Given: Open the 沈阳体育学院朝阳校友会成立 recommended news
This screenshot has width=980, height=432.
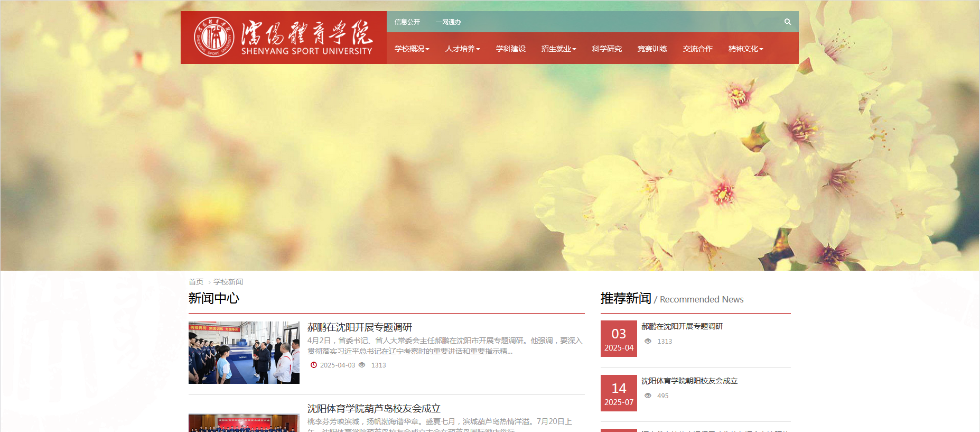Looking at the screenshot, I should tap(689, 381).
